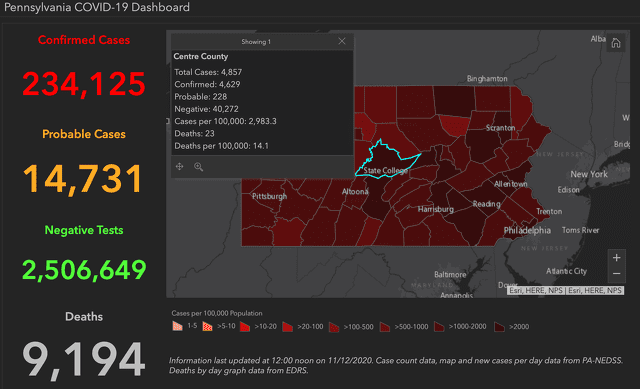Screen dimensions: 640x389
Task: Click the New York label on map
Action: click(x=589, y=174)
